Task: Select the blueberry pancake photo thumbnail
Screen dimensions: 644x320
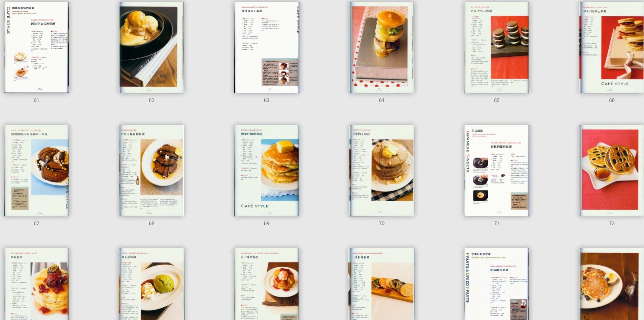Action: (x=611, y=284)
